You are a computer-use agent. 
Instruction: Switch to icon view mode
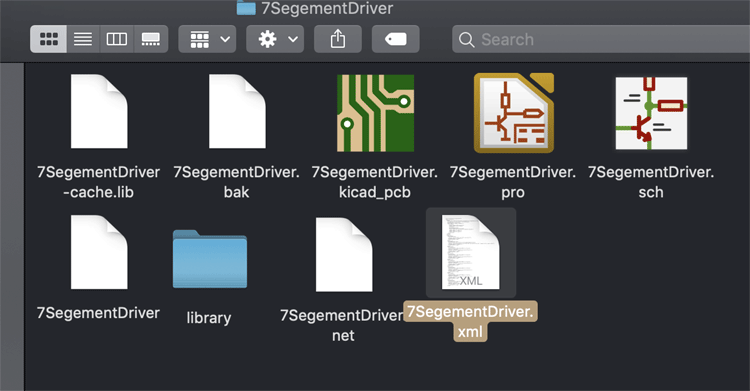[x=48, y=39]
